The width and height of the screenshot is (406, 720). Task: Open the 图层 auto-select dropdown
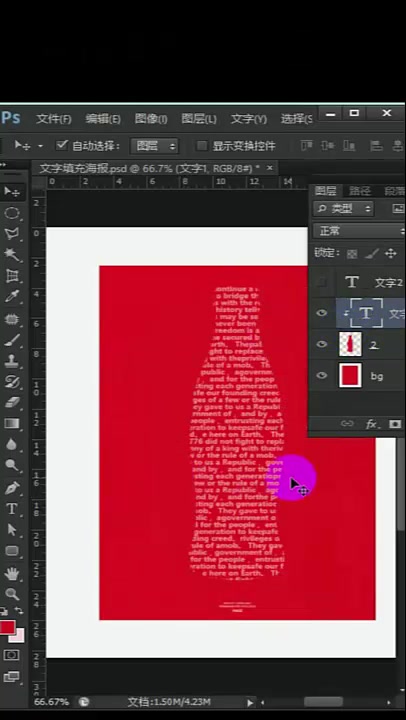[154, 146]
